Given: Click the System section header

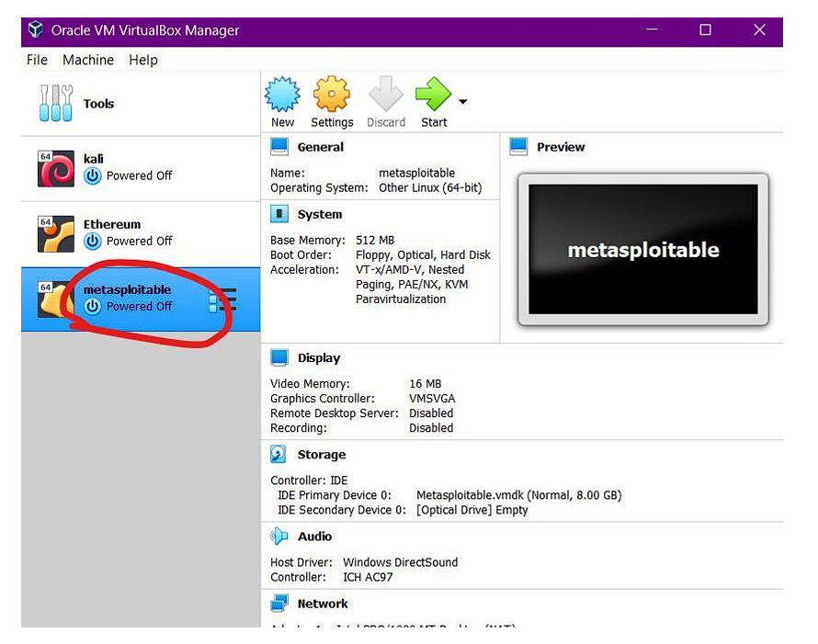Looking at the screenshot, I should click(x=319, y=214).
